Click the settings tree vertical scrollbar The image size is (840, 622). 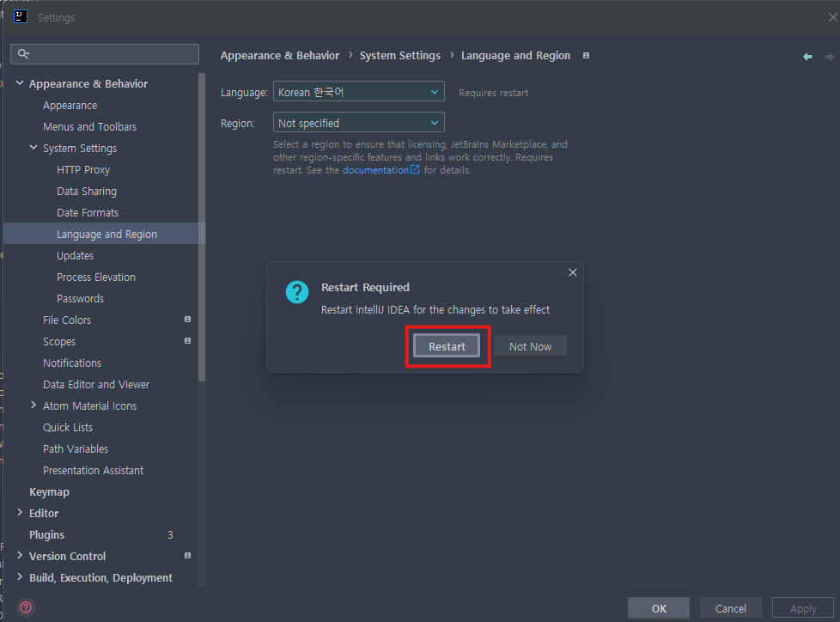[x=202, y=228]
